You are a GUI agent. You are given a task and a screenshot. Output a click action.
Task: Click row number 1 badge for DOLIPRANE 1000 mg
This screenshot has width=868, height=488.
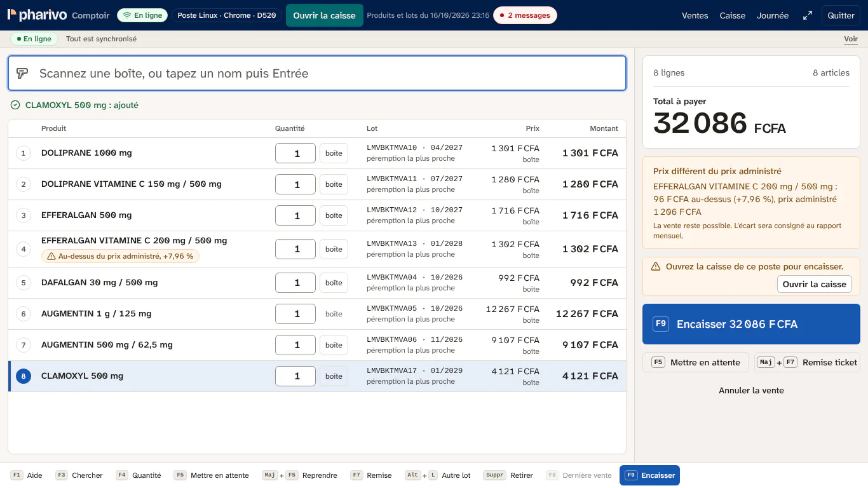pos(24,153)
